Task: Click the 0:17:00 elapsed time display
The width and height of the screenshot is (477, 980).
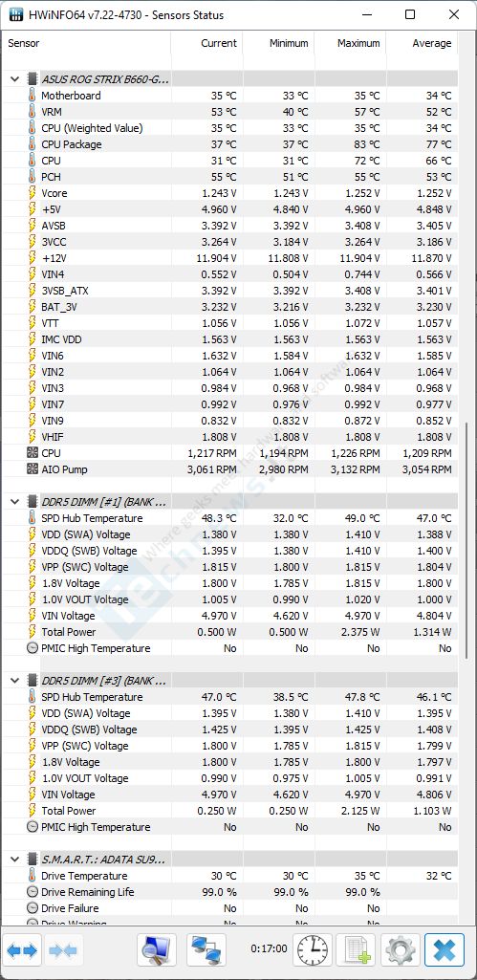Action: tap(269, 948)
